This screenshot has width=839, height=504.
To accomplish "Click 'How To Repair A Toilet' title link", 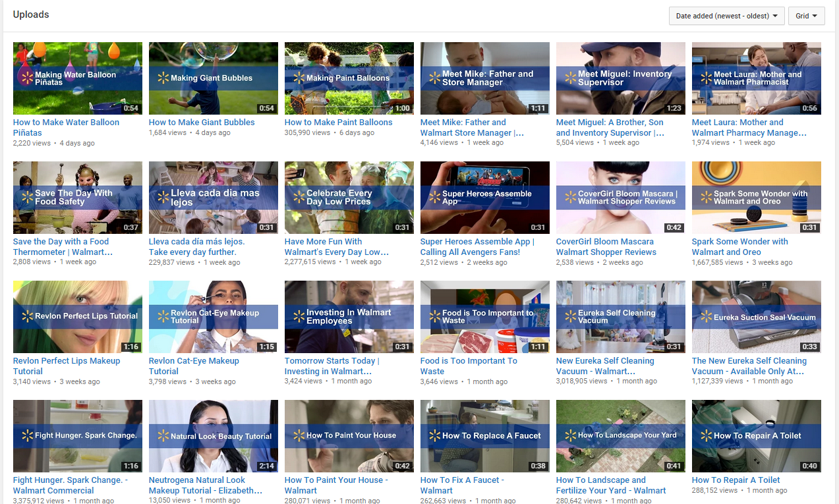I will click(736, 480).
